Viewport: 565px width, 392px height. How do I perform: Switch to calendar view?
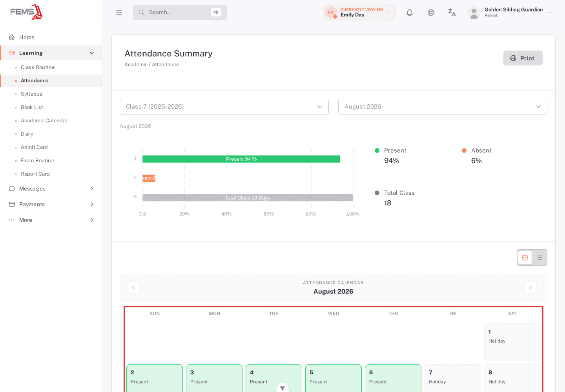(x=525, y=258)
